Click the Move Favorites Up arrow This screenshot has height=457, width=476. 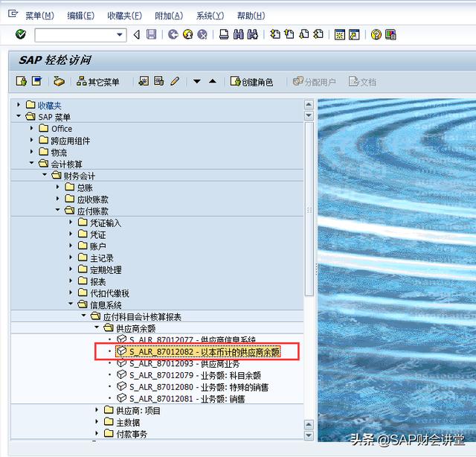213,81
